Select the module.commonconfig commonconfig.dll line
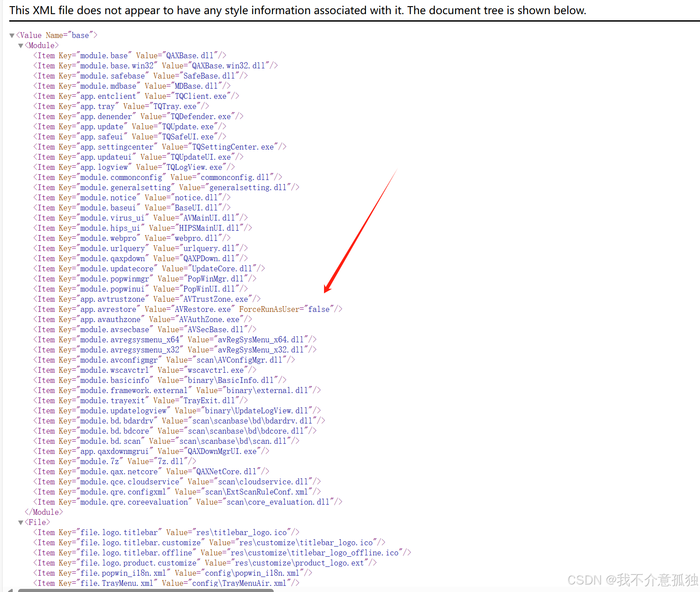Image resolution: width=700 pixels, height=592 pixels. click(x=158, y=177)
